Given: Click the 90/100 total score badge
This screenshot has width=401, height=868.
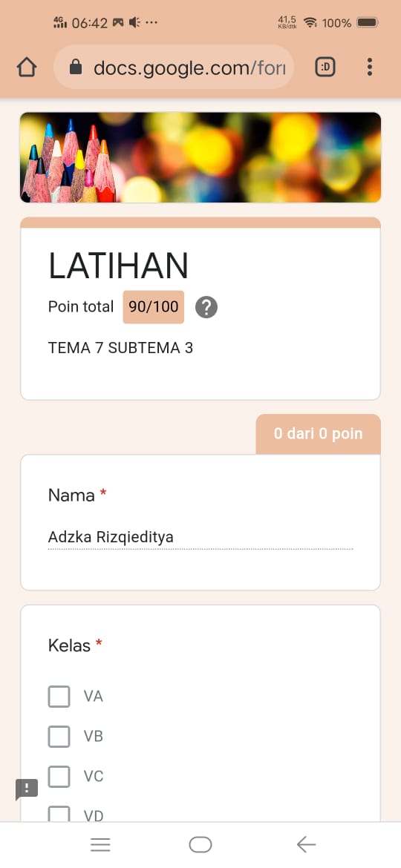Looking at the screenshot, I should pyautogui.click(x=154, y=306).
